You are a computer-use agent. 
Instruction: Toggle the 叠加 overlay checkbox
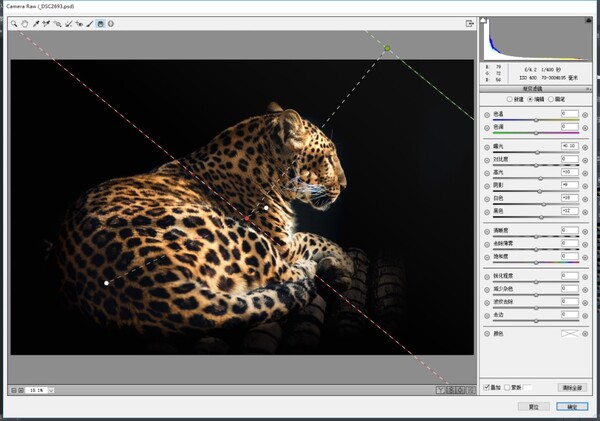pos(486,387)
